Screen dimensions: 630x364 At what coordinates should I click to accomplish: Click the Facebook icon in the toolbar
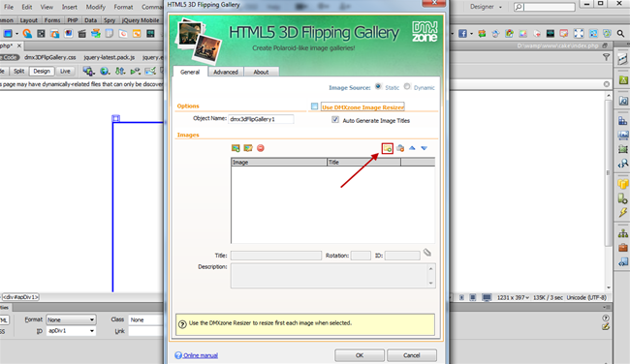tap(462, 34)
